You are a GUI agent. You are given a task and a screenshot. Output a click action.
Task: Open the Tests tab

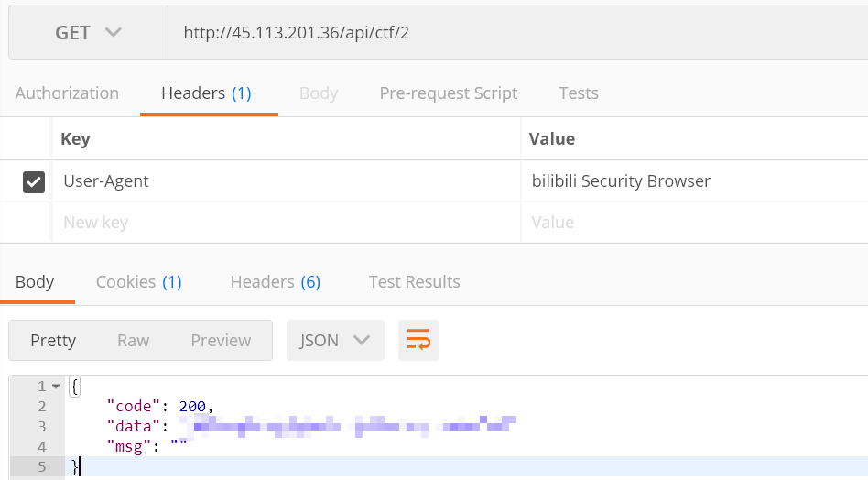(578, 93)
